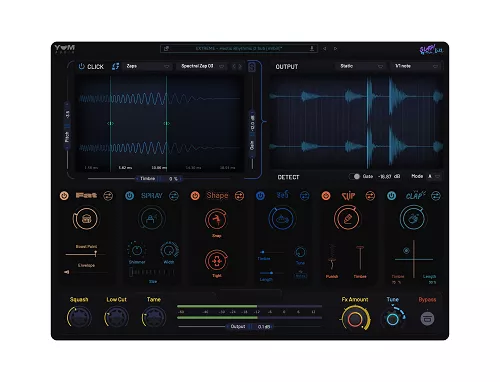Click the Squash knob
The height and width of the screenshot is (382, 500).
[x=79, y=318]
